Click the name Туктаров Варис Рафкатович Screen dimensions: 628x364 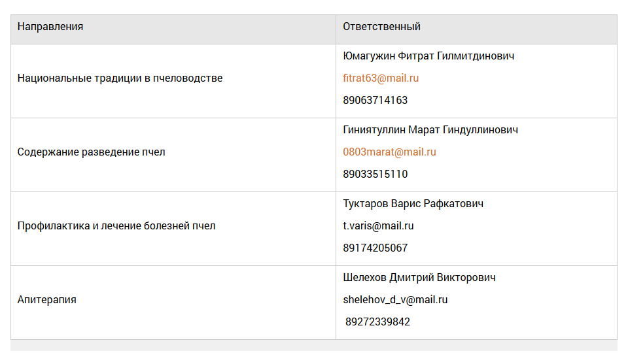(x=413, y=204)
